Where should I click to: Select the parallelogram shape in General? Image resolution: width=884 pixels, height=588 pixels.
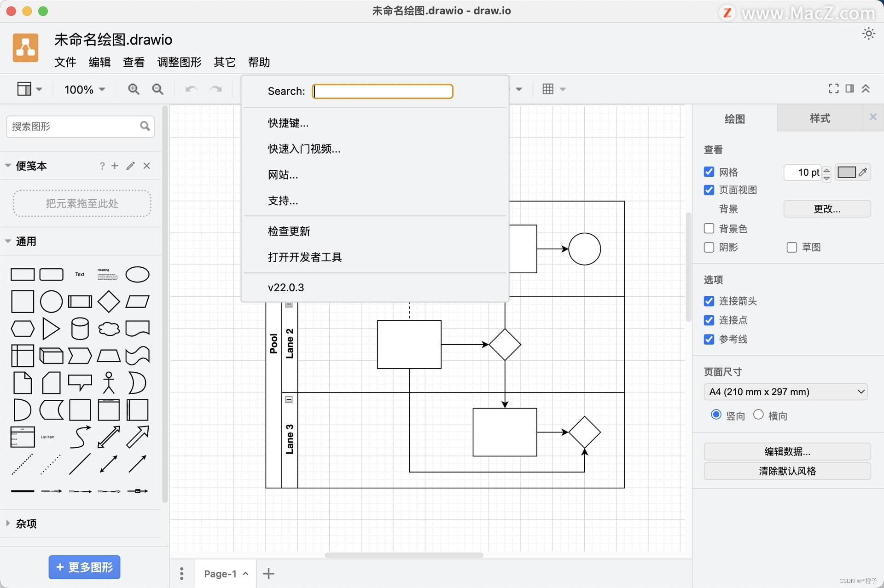[x=137, y=301]
